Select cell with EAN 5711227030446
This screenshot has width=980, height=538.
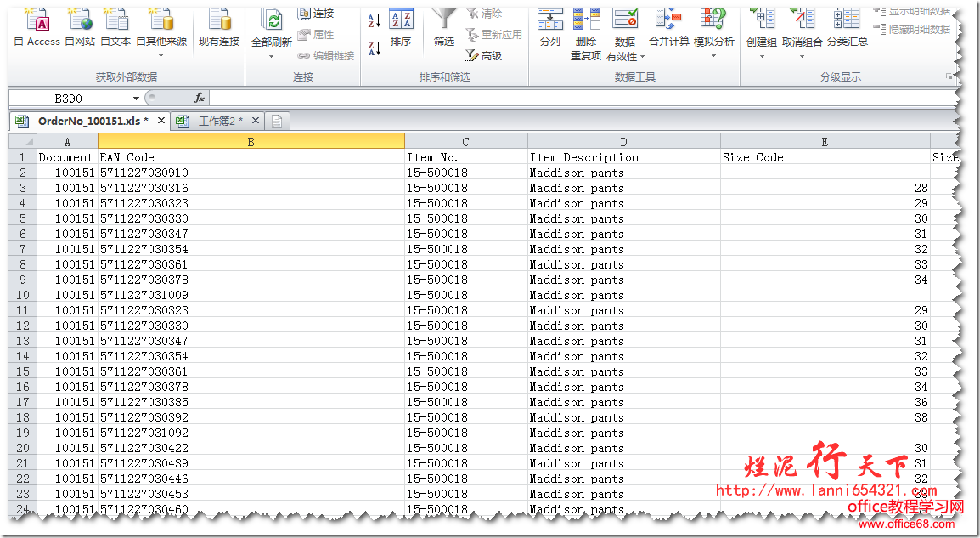(x=251, y=479)
